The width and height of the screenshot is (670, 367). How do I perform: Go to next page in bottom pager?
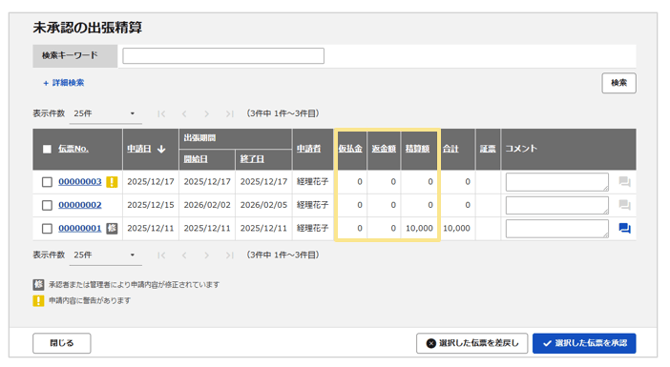[207, 255]
